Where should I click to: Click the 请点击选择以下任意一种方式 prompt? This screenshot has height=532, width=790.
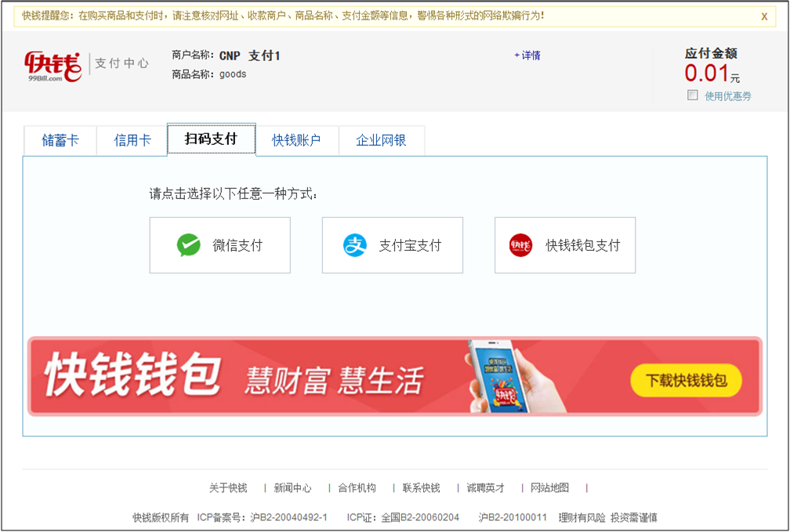coord(234,194)
